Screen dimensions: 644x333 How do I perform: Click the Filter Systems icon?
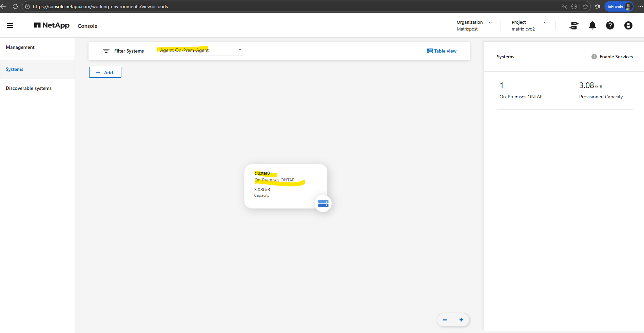coord(106,51)
